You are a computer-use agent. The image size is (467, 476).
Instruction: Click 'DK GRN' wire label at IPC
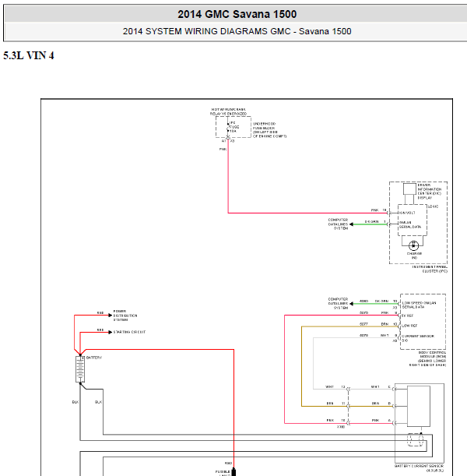click(371, 221)
